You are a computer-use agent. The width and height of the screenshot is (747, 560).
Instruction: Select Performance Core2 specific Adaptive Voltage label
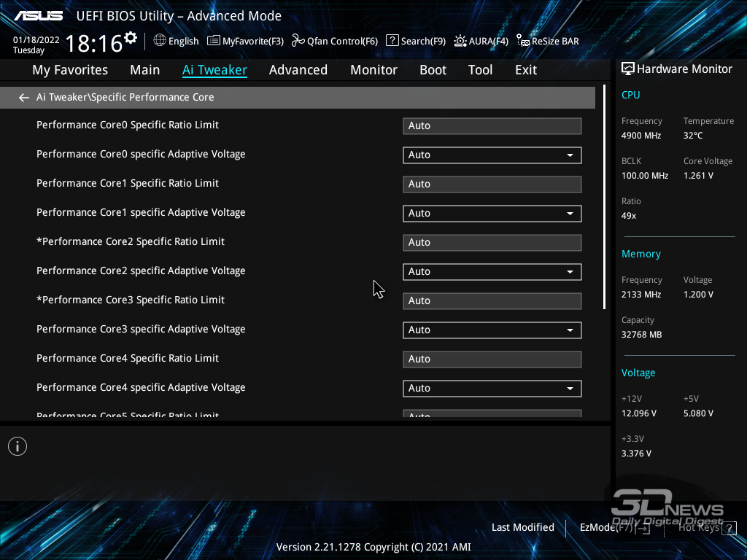[x=141, y=271]
